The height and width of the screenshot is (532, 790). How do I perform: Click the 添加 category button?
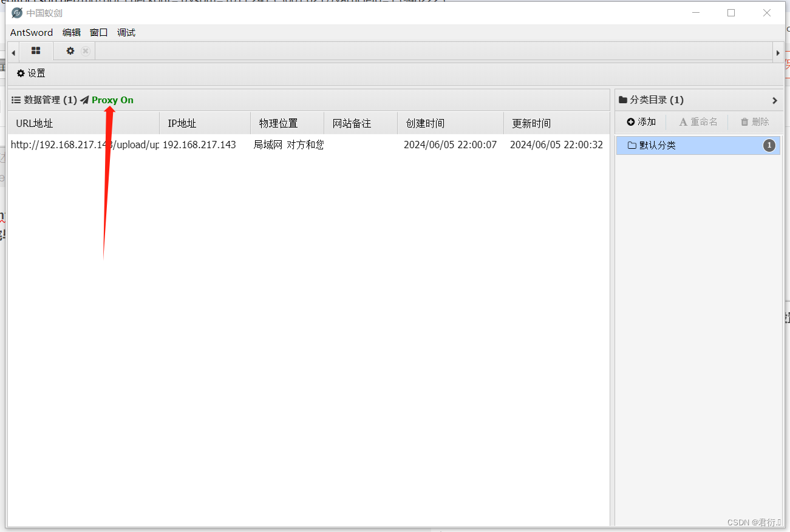[x=641, y=122]
